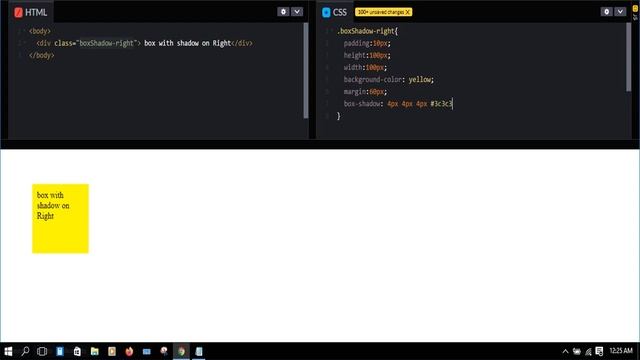Open the Microsoft Store taskbar icon
The height and width of the screenshot is (360, 640).
77,351
